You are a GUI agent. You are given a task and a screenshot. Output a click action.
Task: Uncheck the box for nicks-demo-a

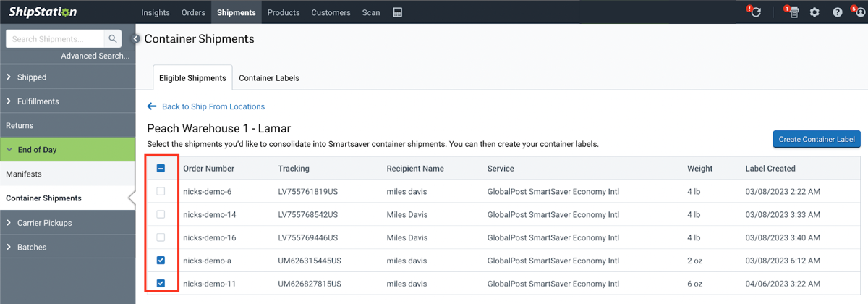(161, 261)
